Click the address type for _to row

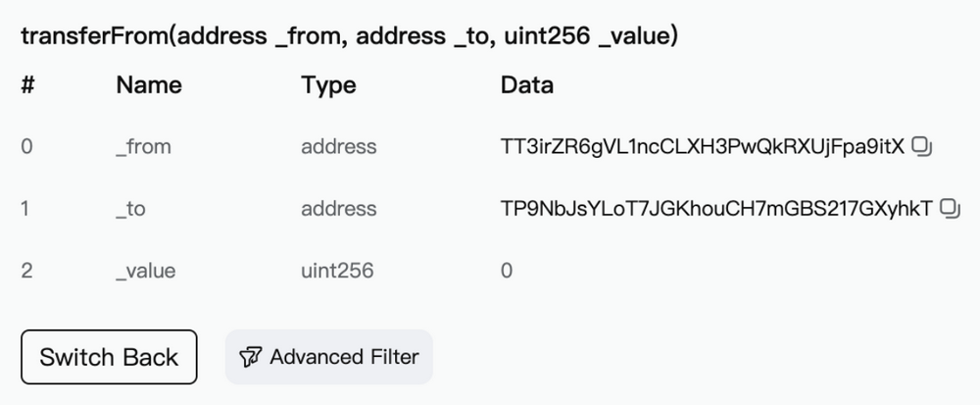(x=338, y=209)
